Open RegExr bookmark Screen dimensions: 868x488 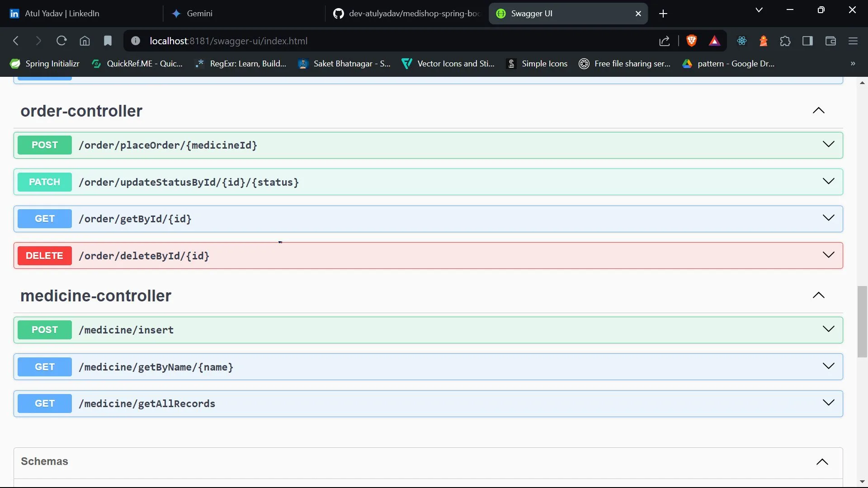[x=241, y=64]
